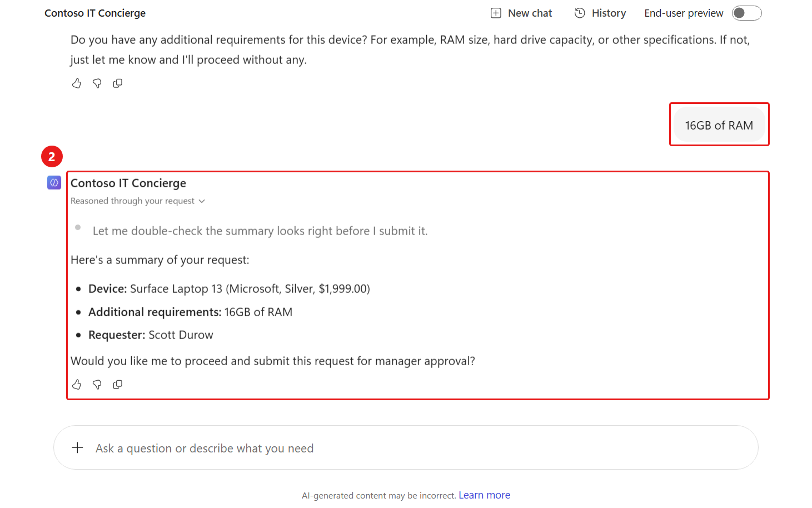Focus the 'Ask a question' input field
The image size is (812, 508).
tap(406, 448)
